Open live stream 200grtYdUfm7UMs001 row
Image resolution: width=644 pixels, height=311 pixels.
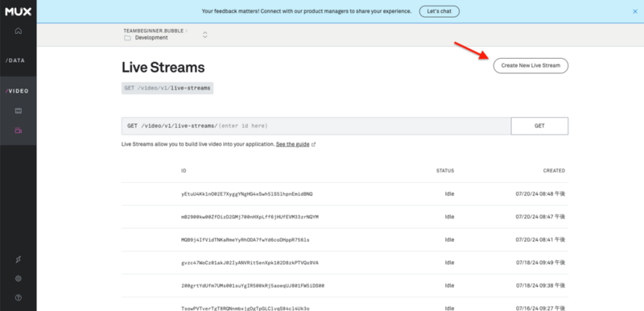(345, 286)
